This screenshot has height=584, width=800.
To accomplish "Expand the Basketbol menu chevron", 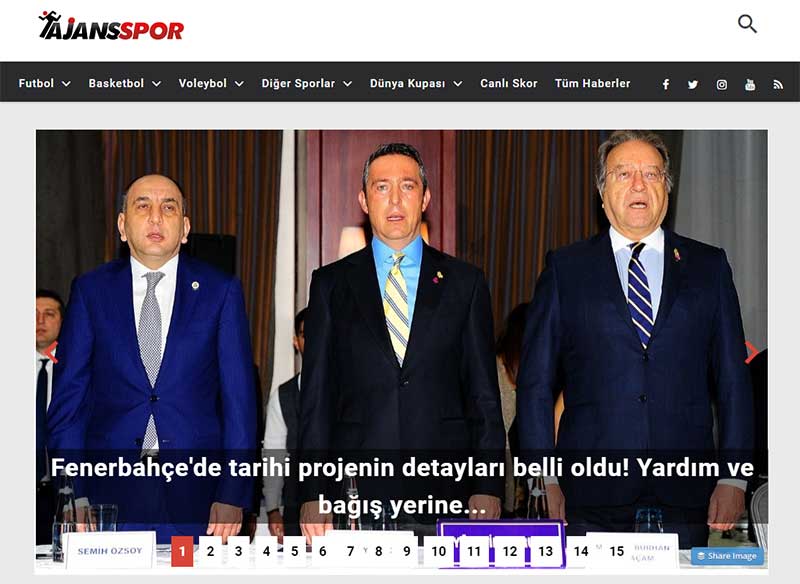I will [157, 84].
